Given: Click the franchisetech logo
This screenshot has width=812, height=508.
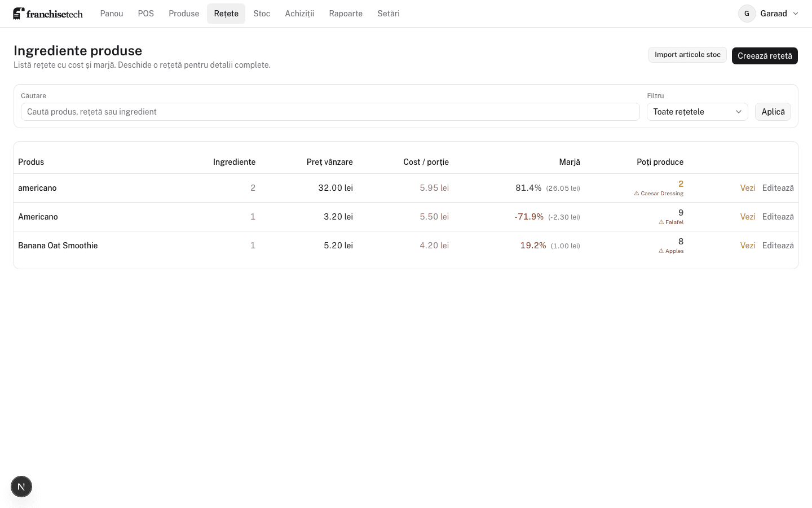Looking at the screenshot, I should [48, 14].
